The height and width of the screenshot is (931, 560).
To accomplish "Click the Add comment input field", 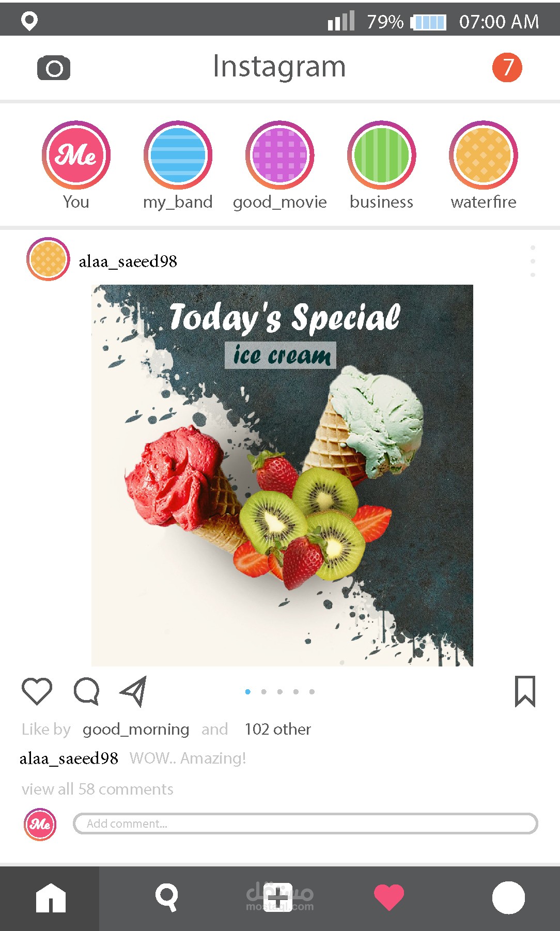I will (305, 824).
